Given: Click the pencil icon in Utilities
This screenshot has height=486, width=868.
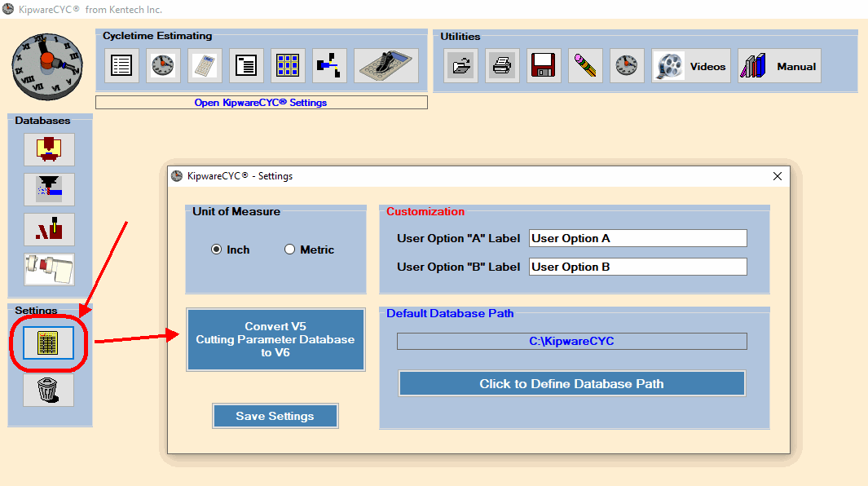Looking at the screenshot, I should point(585,66).
